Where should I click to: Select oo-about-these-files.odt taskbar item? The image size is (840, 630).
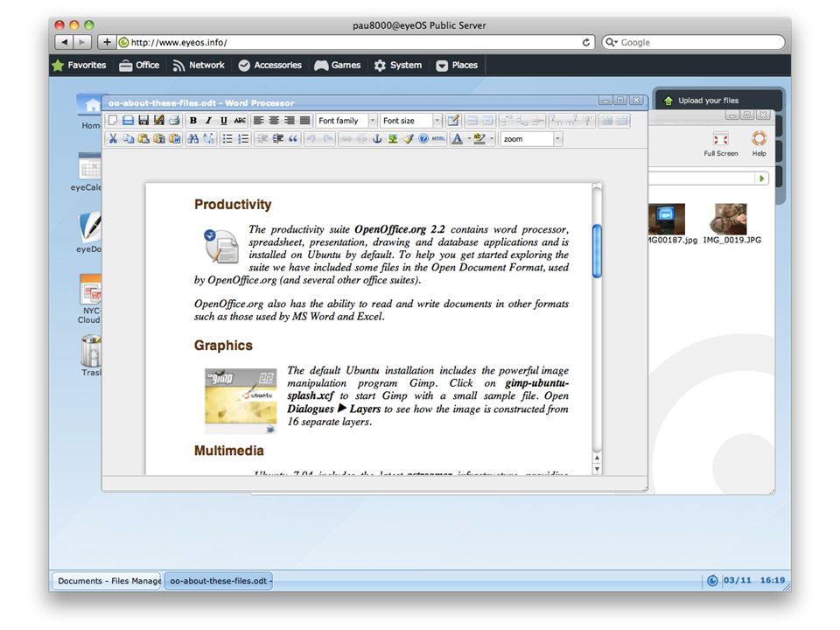click(x=219, y=581)
